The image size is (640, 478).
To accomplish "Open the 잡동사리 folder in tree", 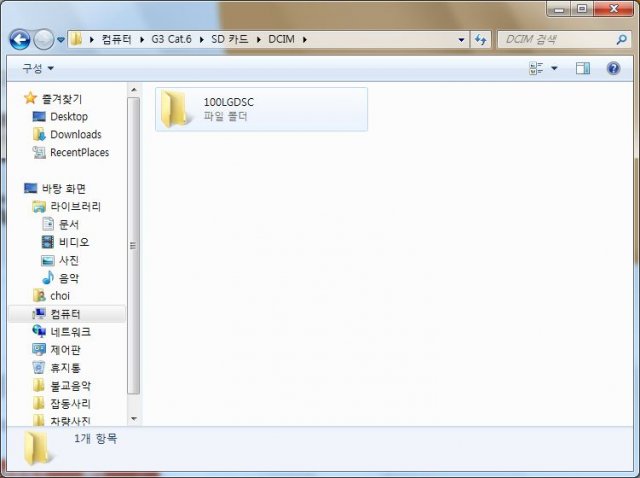I will [x=70, y=404].
